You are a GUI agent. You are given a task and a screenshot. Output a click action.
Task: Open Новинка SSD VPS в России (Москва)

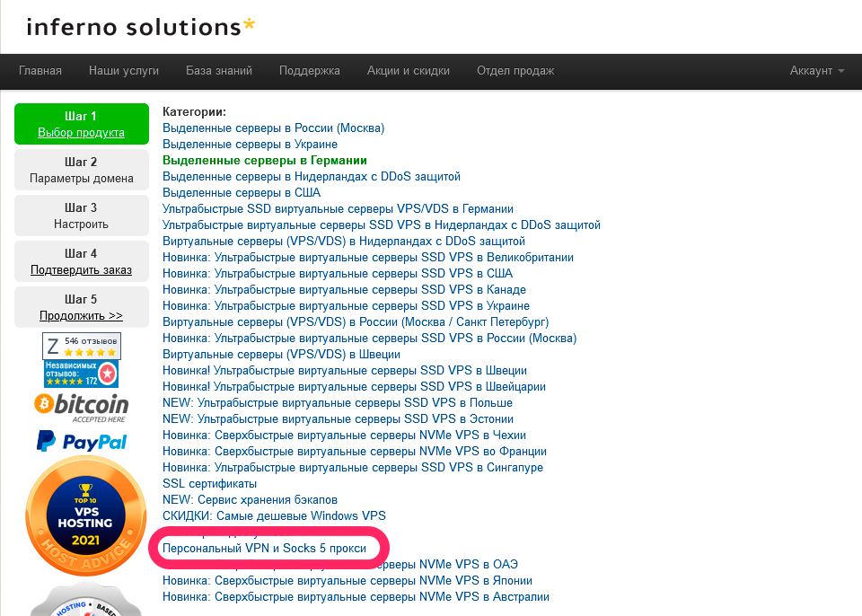(x=369, y=339)
